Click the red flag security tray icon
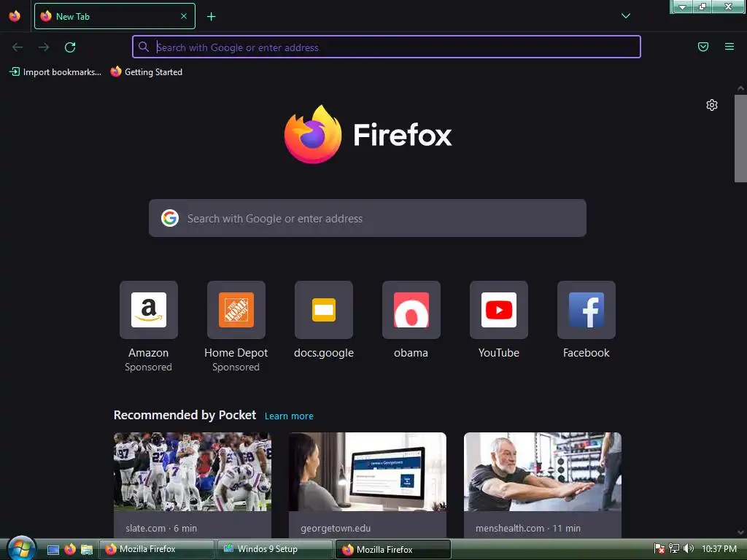 tap(659, 549)
